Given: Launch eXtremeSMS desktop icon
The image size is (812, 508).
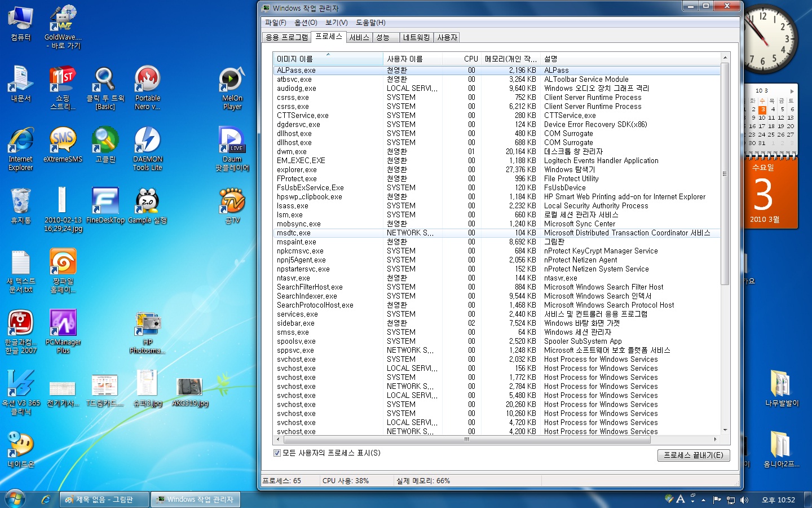Looking at the screenshot, I should pos(63,145).
